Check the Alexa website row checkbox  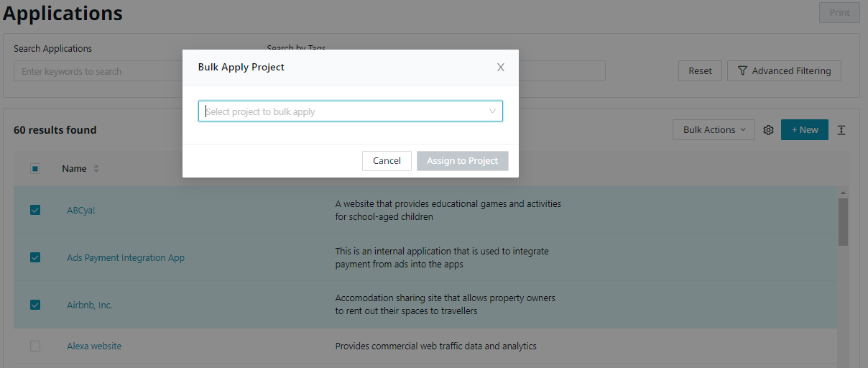point(35,346)
